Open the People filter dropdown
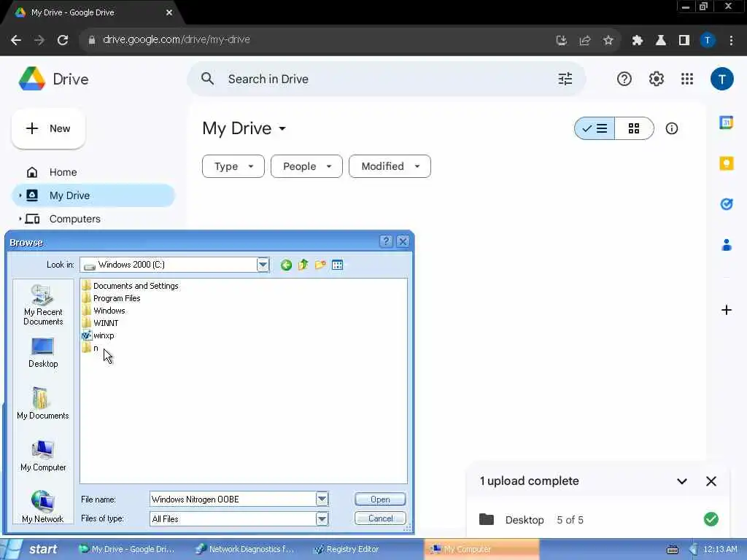747x560 pixels. point(306,166)
